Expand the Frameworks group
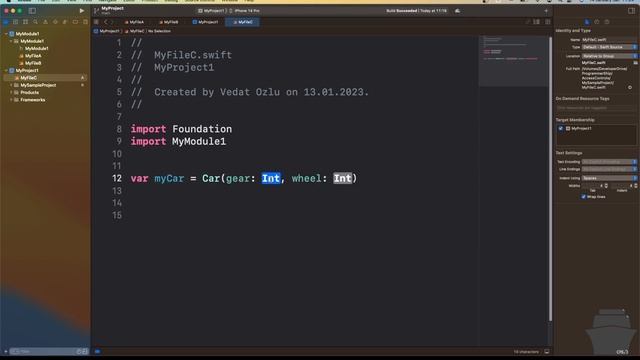Image resolution: width=640 pixels, height=360 pixels. 11,100
